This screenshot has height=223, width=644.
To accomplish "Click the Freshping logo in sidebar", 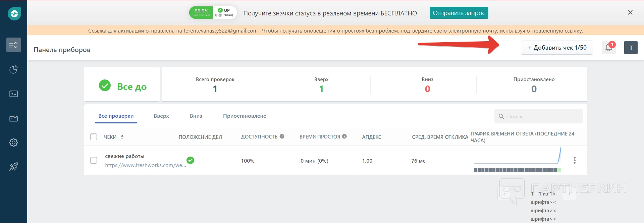I will pos(14,14).
